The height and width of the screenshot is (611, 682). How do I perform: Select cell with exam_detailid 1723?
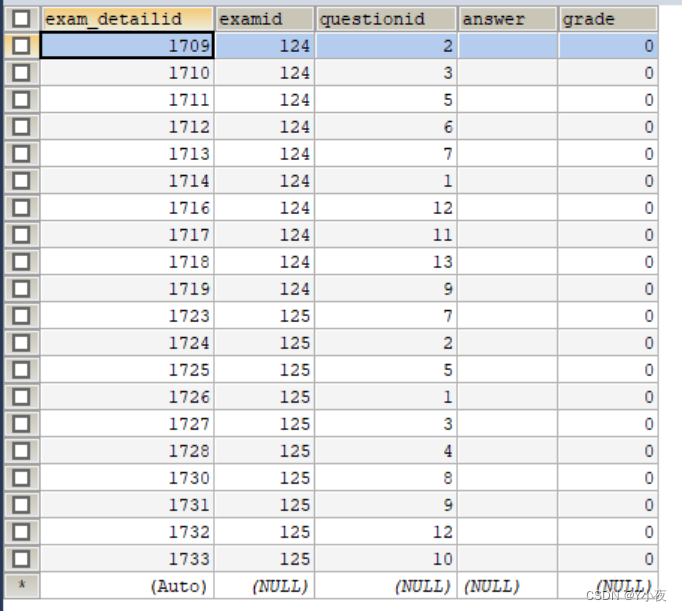[127, 316]
